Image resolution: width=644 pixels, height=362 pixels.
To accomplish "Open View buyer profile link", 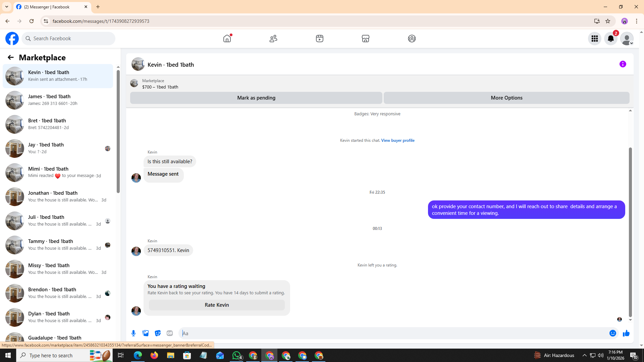I will tap(397, 140).
